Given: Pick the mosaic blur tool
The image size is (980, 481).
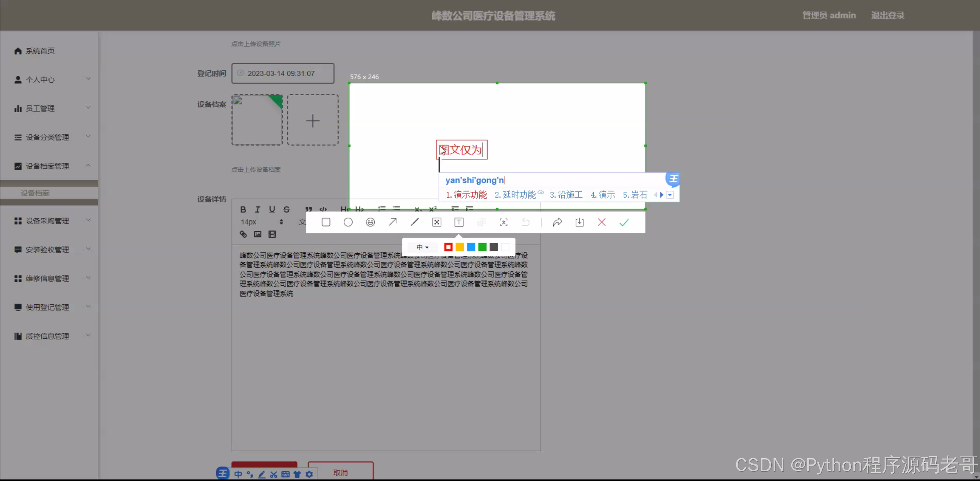Looking at the screenshot, I should [437, 222].
